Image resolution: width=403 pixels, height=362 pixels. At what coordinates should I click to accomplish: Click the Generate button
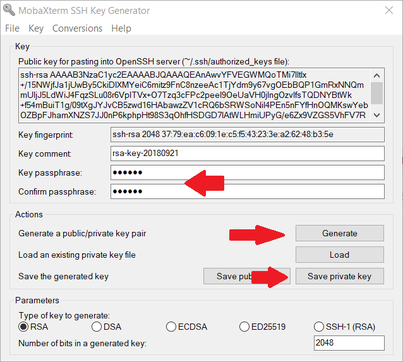click(339, 233)
